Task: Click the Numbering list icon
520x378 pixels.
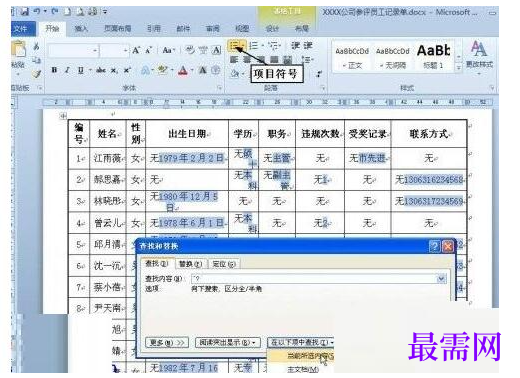Action: pyautogui.click(x=254, y=46)
